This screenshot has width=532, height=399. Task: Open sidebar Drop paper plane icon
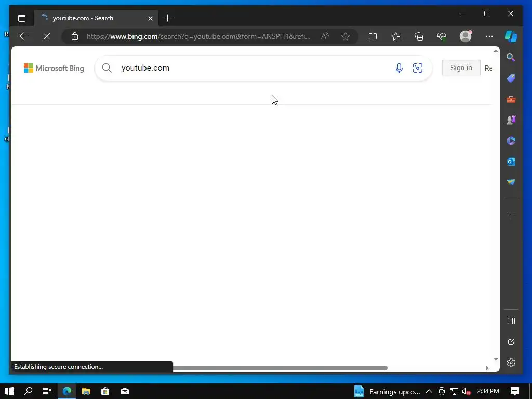[x=511, y=182]
